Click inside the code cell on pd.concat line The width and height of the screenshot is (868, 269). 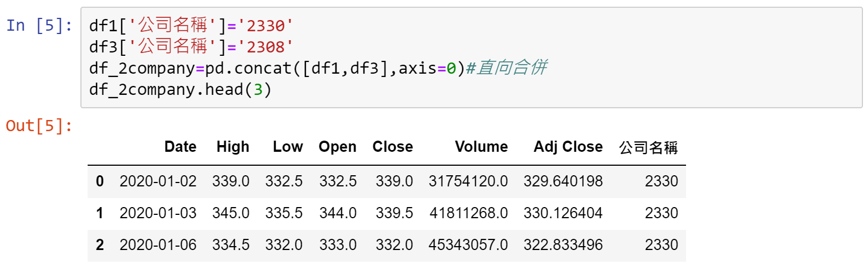[318, 68]
